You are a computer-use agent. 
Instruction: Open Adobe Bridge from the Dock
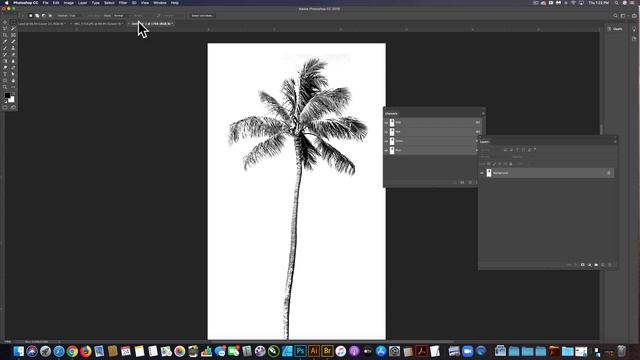tap(327, 351)
